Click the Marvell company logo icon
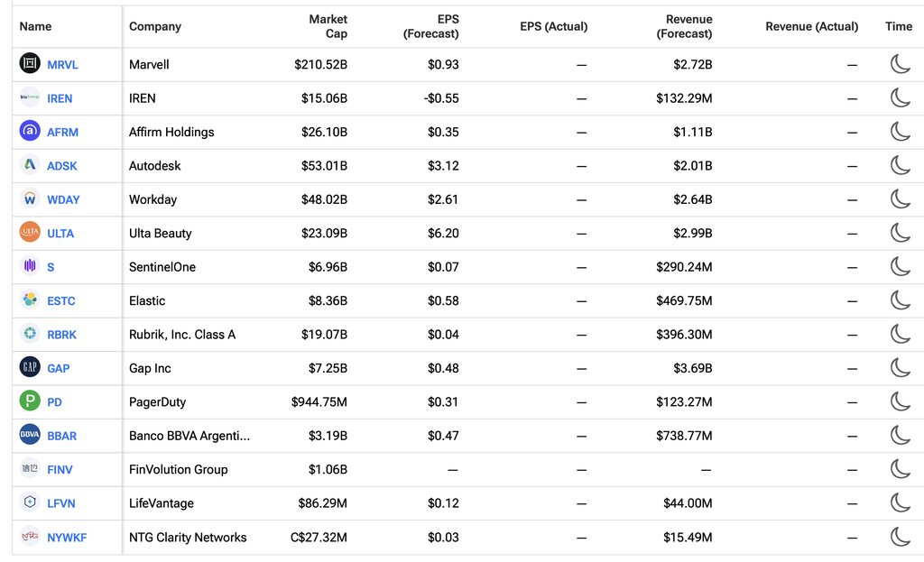 (30, 63)
